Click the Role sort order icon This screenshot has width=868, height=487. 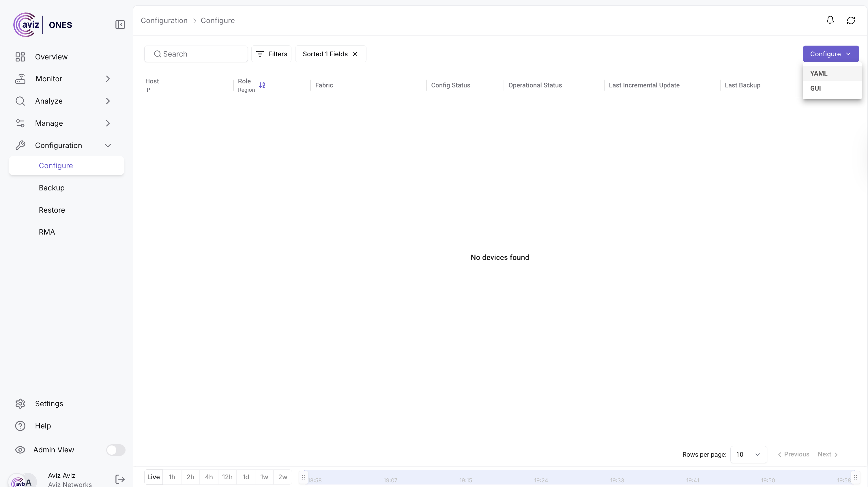[262, 85]
